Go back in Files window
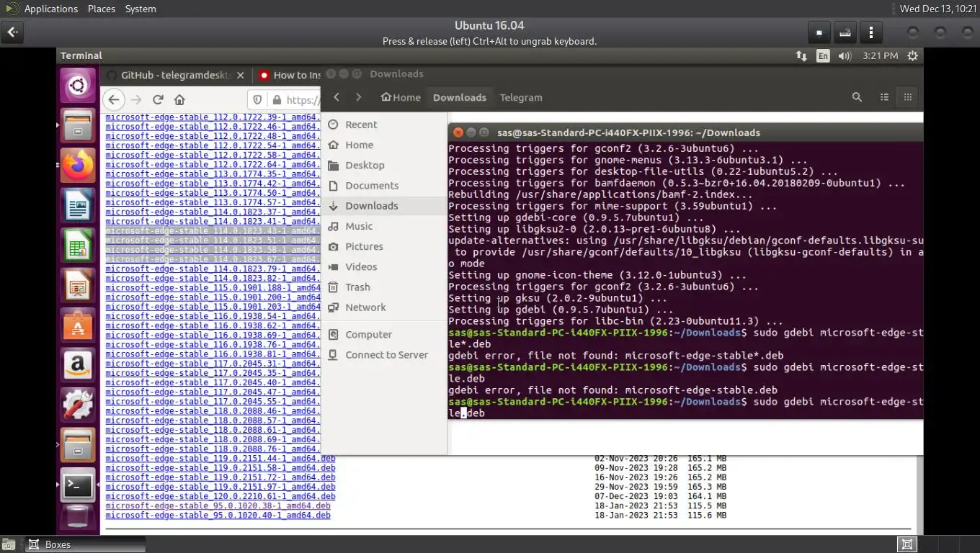This screenshot has height=553, width=980. coord(336,97)
